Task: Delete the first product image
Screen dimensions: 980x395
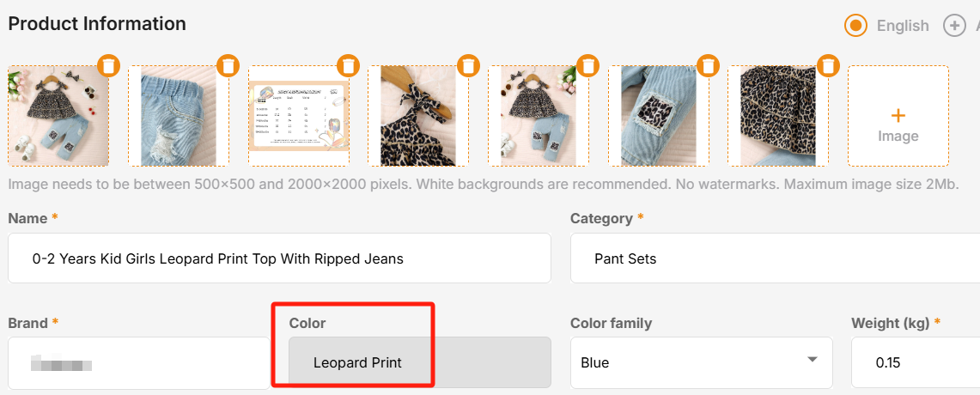Action: tap(107, 65)
